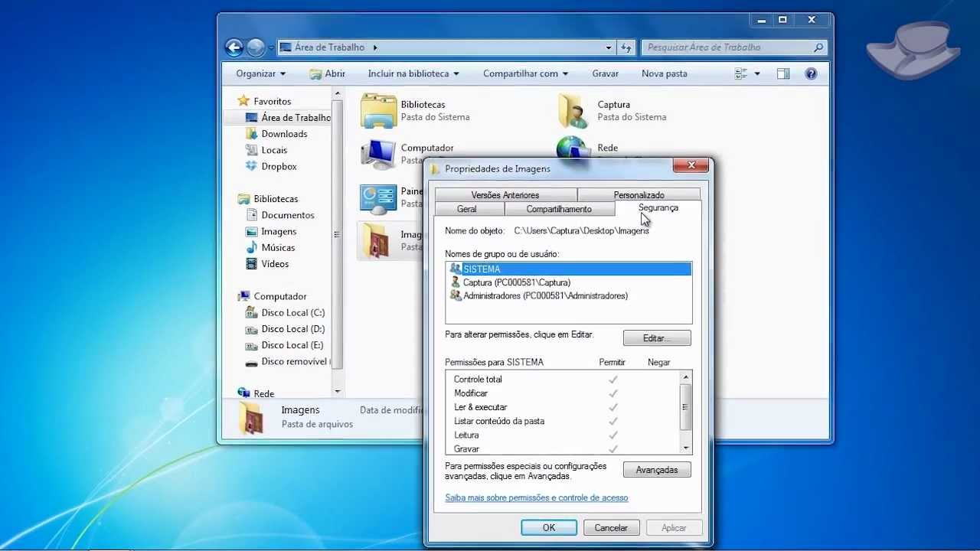This screenshot has height=551, width=980.
Task: Click the Editar... button
Action: [657, 337]
